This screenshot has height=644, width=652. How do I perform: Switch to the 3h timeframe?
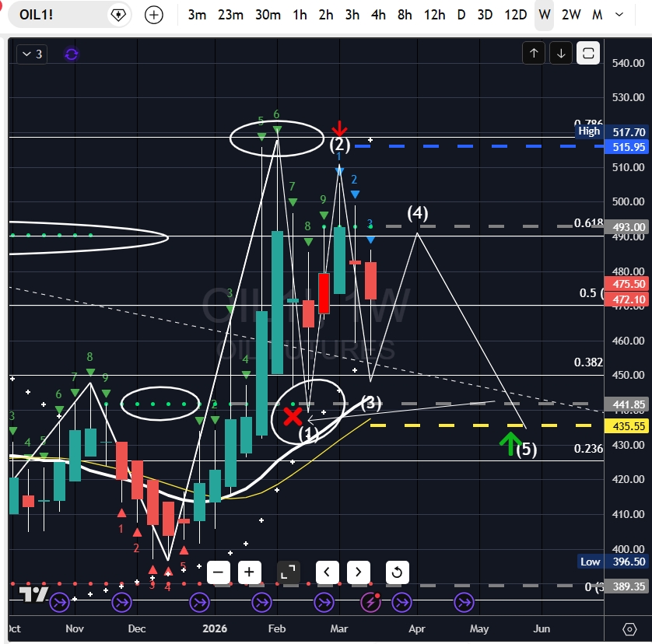point(352,15)
